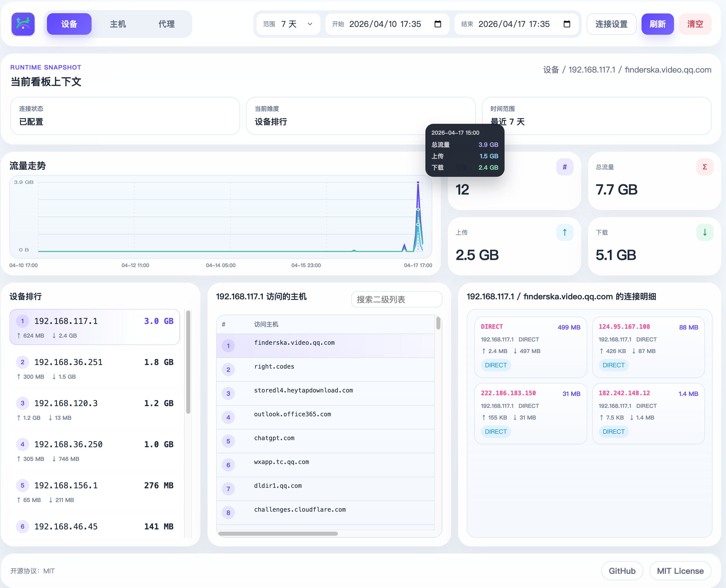Select device 192.168.36.251 in 设备排行
Viewport: 726px width, 588px height.
(95, 369)
